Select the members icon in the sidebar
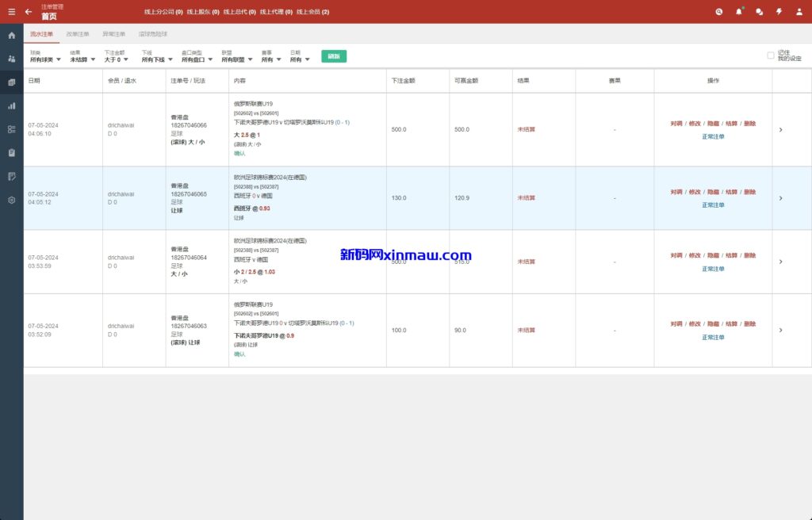 pyautogui.click(x=11, y=57)
